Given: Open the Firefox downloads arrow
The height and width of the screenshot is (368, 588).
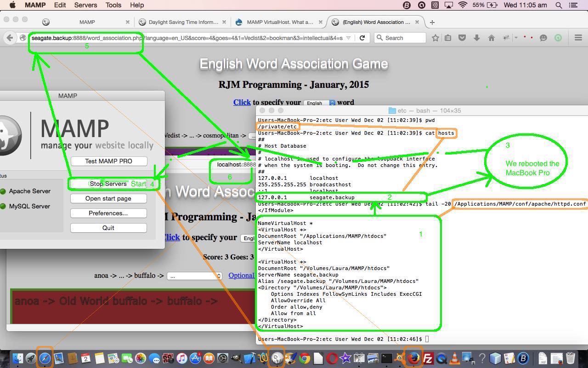Looking at the screenshot, I should pos(477,38).
